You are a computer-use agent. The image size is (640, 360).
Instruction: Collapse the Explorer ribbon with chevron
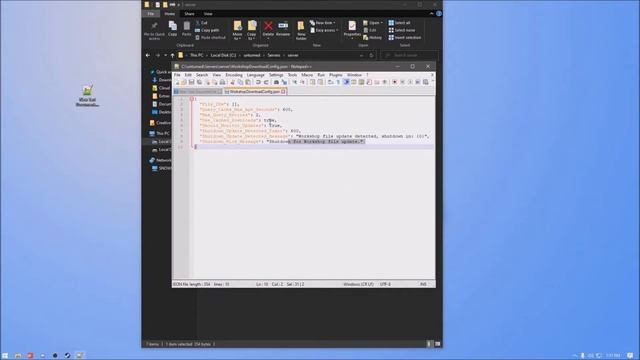click(431, 14)
